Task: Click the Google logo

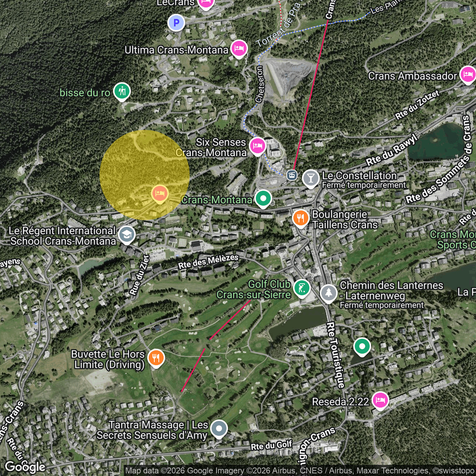Action: coord(25,467)
